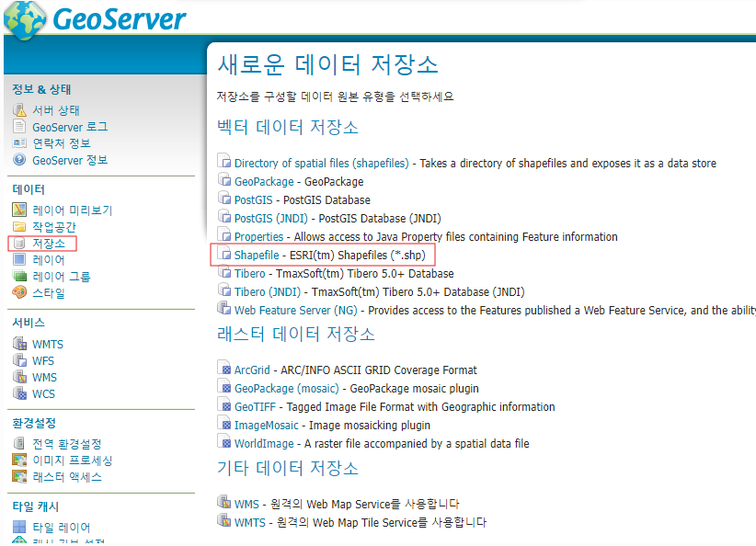Click the 전역 환경설정 server icon
Image resolution: width=756 pixels, height=546 pixels.
(19, 443)
